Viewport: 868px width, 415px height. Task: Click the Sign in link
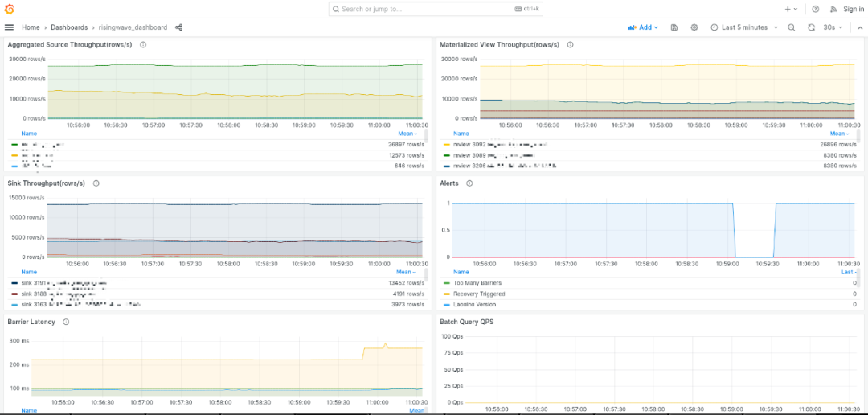[x=854, y=9]
